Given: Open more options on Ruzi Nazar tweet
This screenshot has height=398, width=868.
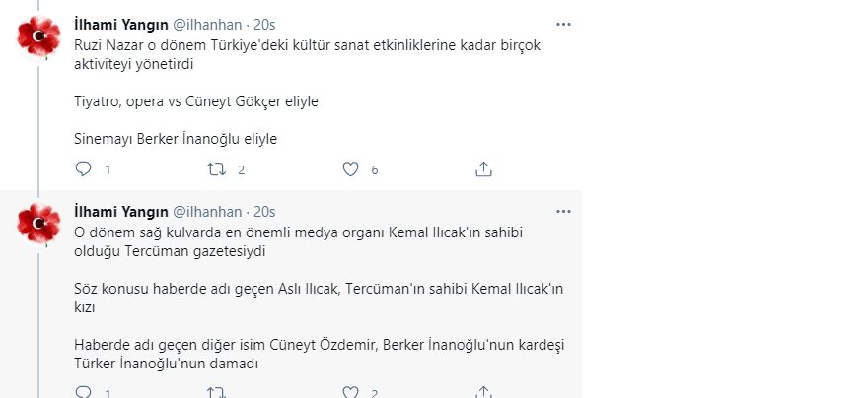Looking at the screenshot, I should (563, 22).
